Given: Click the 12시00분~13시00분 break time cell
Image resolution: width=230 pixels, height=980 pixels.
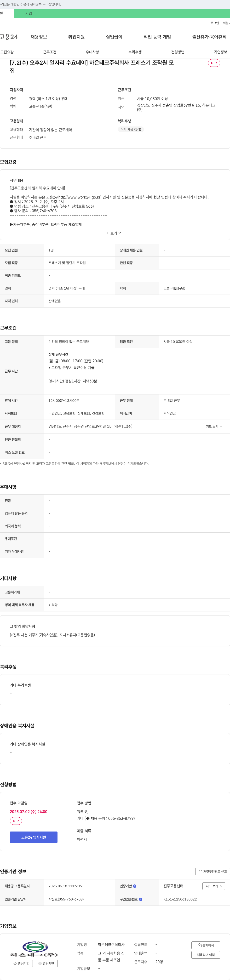Looking at the screenshot, I should click(64, 401).
